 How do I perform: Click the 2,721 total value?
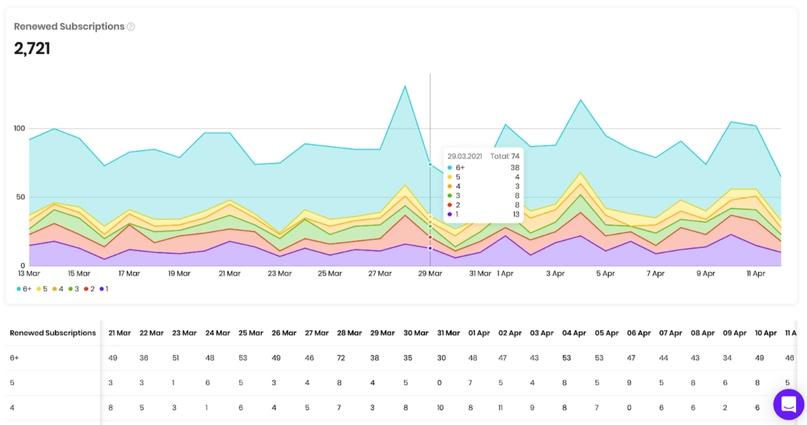click(32, 48)
